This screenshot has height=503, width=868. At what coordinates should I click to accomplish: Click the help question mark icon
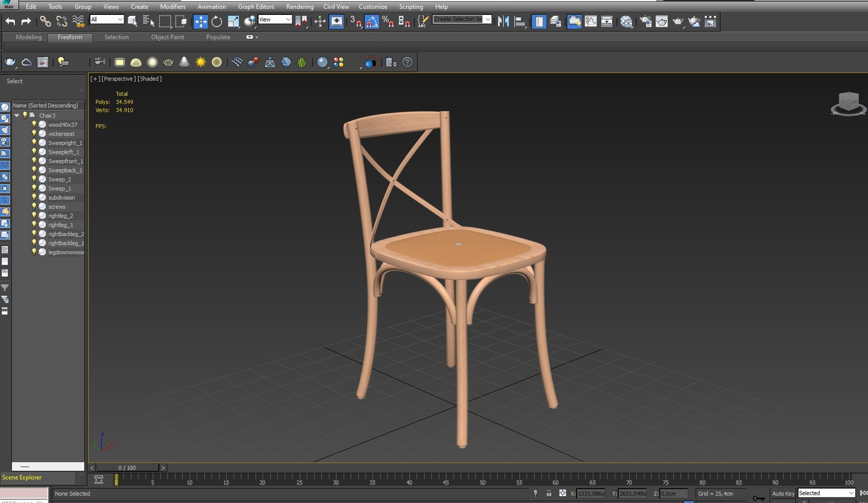pos(407,62)
